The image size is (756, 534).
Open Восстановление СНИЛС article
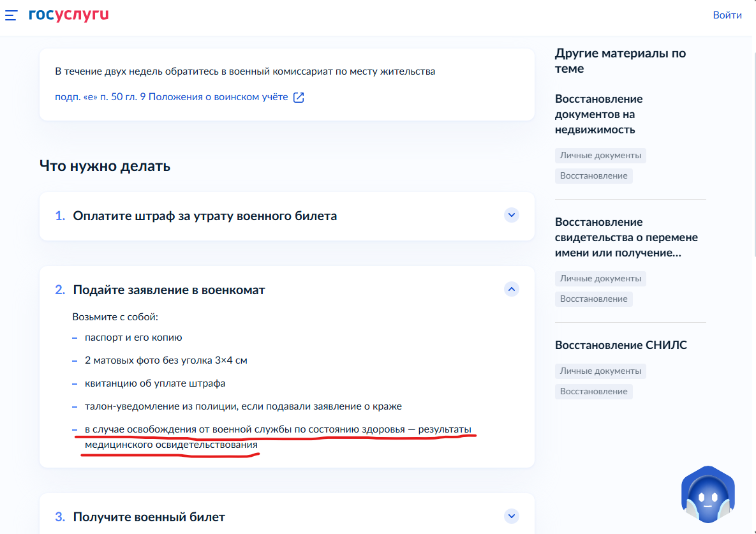tap(620, 345)
